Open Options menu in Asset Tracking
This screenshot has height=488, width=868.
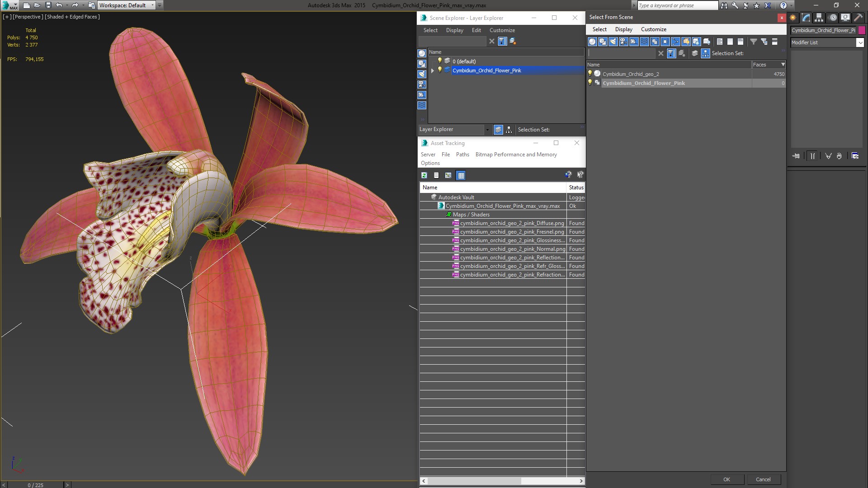(430, 163)
